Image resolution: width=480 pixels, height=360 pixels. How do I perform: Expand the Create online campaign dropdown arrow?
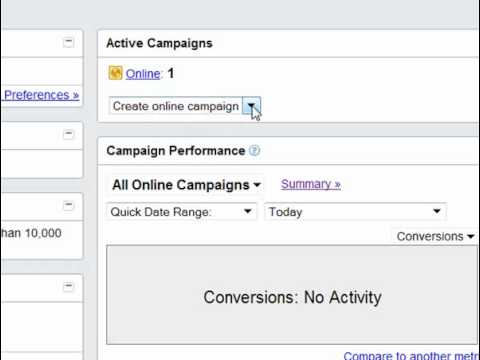(x=251, y=106)
